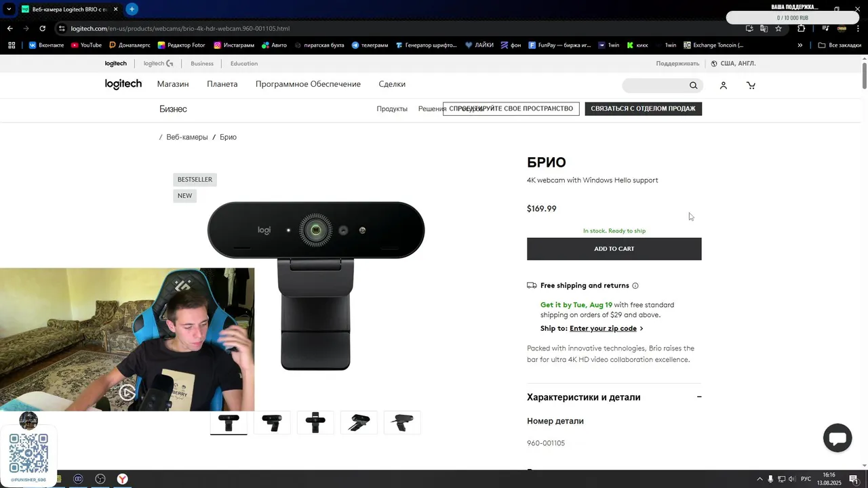Expand the hidden bookmarks chevron
This screenshot has height=488, width=868.
pyautogui.click(x=800, y=45)
